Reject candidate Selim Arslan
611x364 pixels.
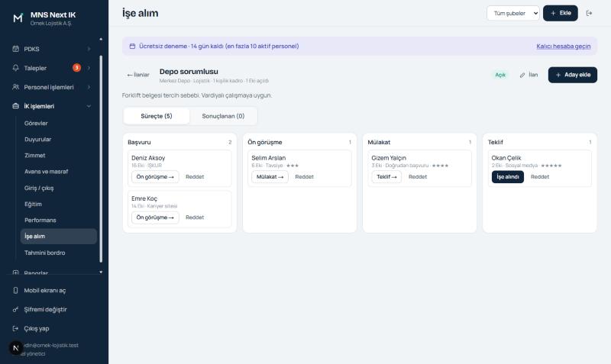tap(304, 177)
